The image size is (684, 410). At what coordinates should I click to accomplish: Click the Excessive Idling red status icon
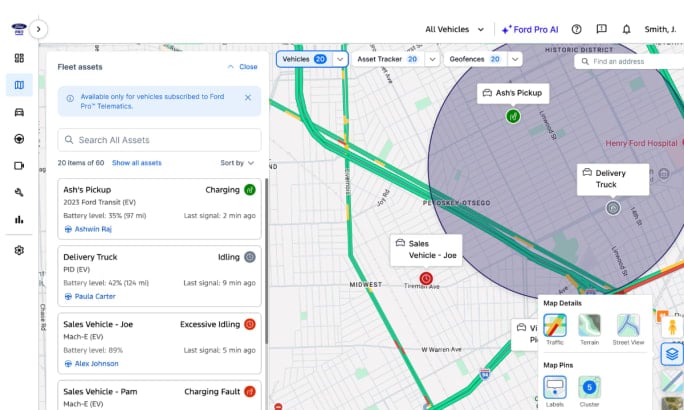(250, 324)
